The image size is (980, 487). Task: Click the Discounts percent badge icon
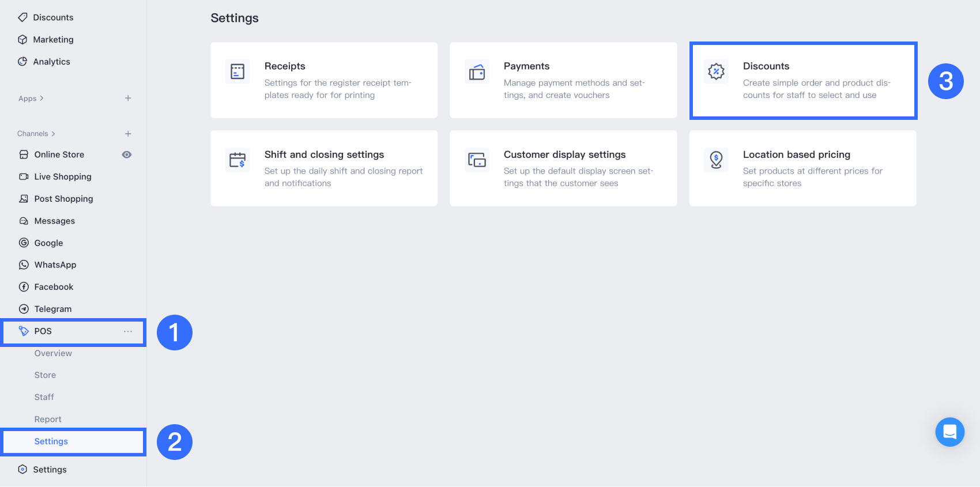(716, 71)
